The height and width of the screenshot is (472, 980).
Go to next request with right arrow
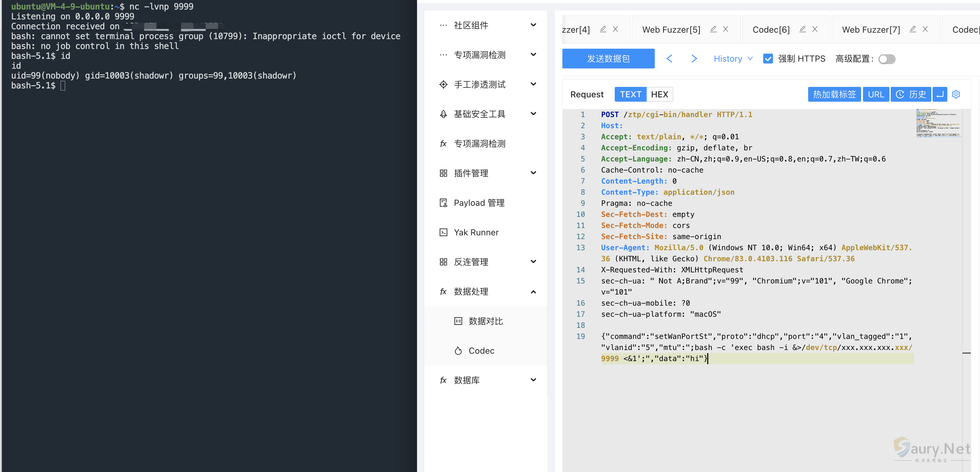pos(694,59)
